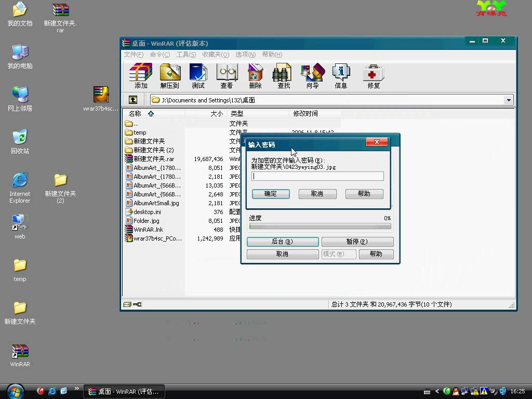Click the drive icon in WinRAR status bar
The height and width of the screenshot is (399, 532).
tap(127, 304)
